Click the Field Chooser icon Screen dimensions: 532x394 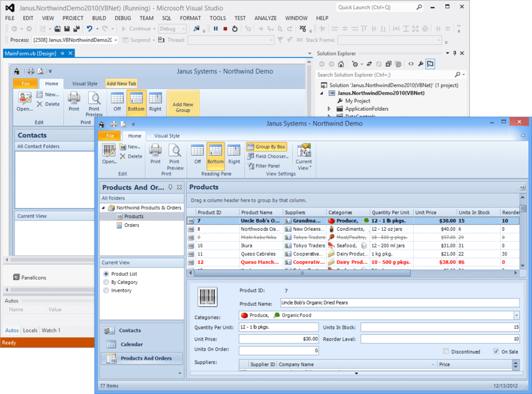click(x=251, y=157)
